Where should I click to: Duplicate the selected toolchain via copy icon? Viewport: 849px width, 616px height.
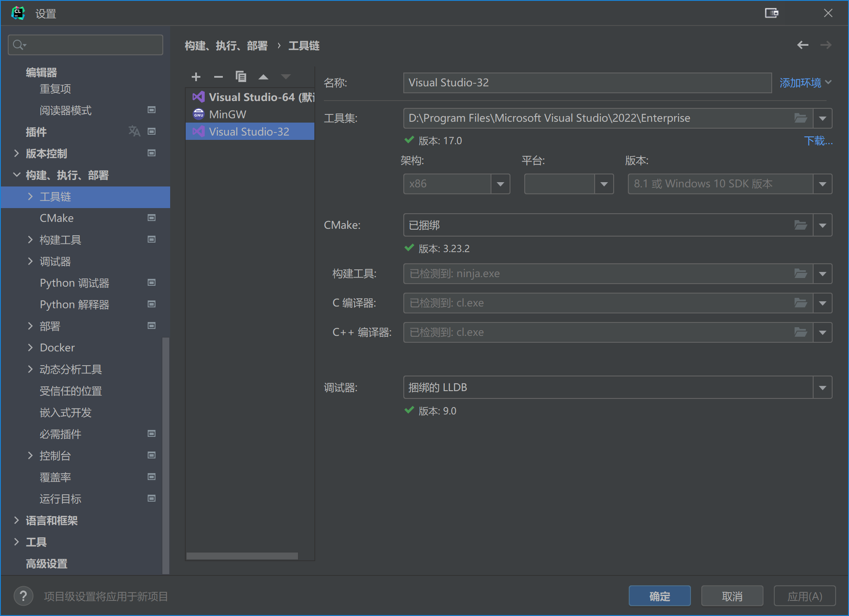point(241,76)
